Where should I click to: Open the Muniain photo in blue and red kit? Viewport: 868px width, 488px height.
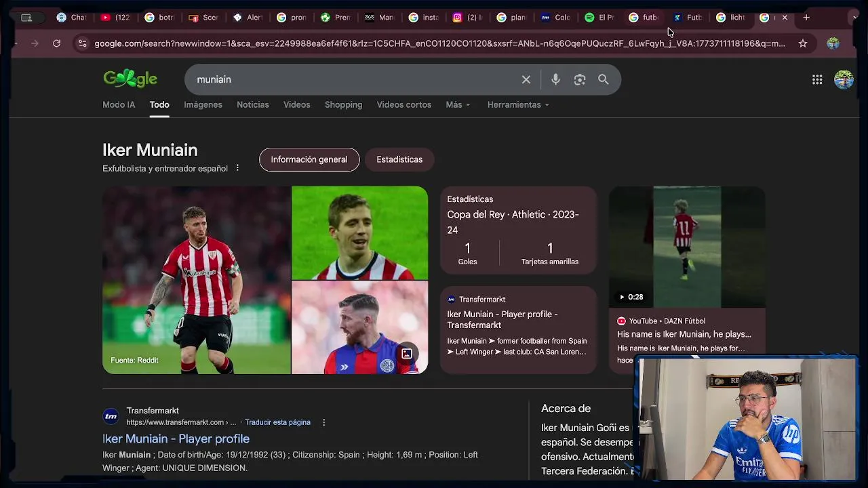(x=359, y=327)
